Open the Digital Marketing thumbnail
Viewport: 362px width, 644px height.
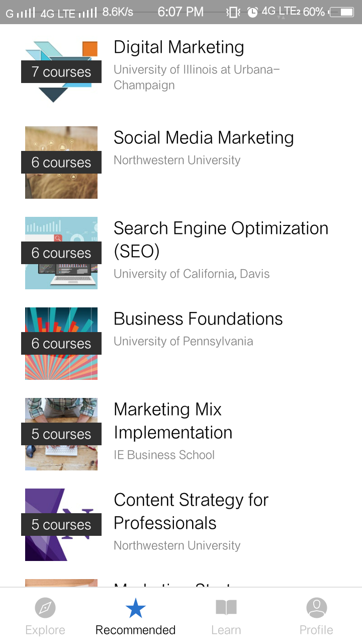(x=61, y=71)
